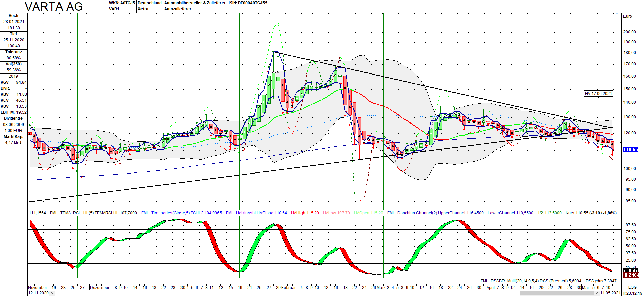Viewport: 644px width, 296px height.
Task: Click the indicator value tag 7,3847
Action: 631,270
